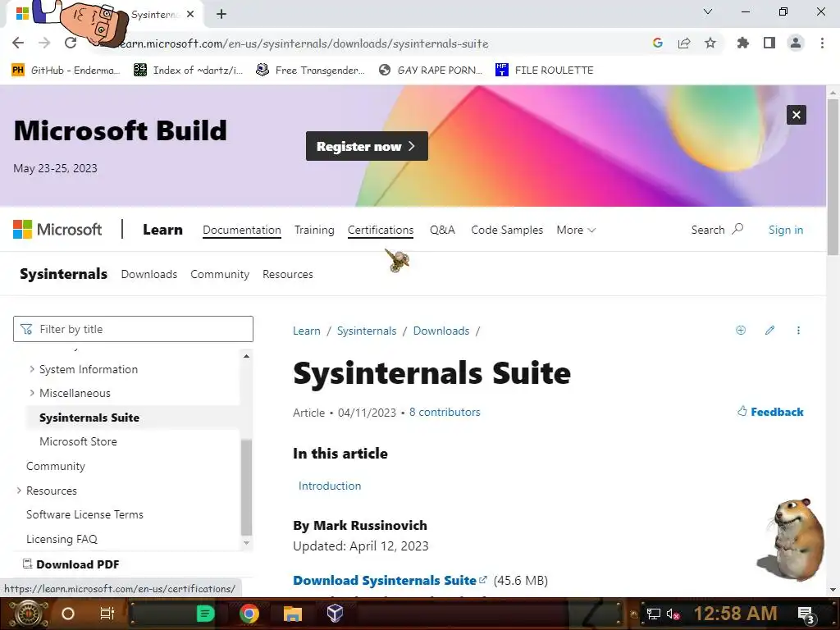Focus the Filter by title field
Viewport: 840px width, 630px height.
(133, 329)
